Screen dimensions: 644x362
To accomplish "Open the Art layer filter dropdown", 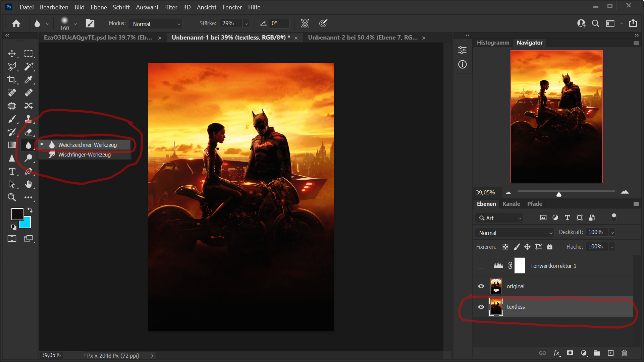I will click(499, 218).
